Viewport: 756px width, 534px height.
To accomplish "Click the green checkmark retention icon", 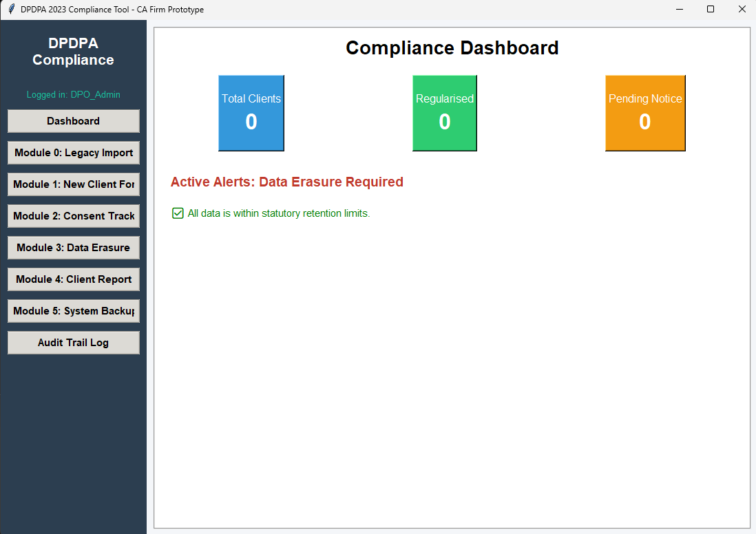I will tap(178, 213).
